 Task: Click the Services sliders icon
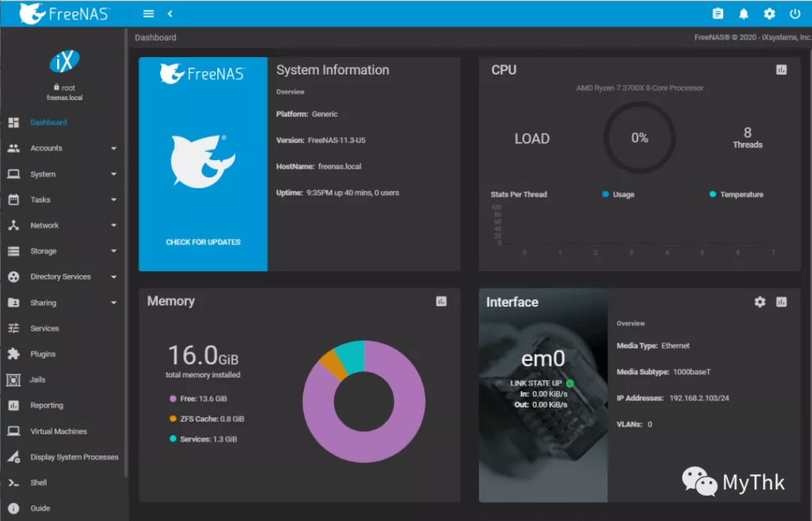click(13, 328)
